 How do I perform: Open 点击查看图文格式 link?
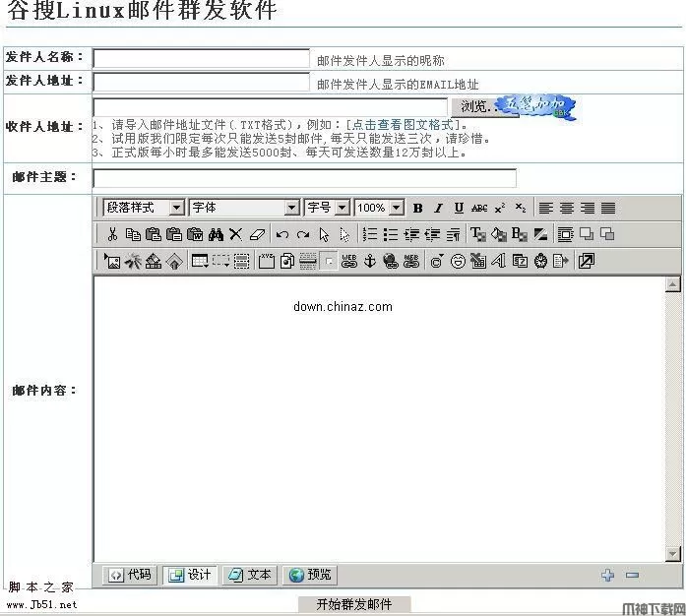point(403,125)
